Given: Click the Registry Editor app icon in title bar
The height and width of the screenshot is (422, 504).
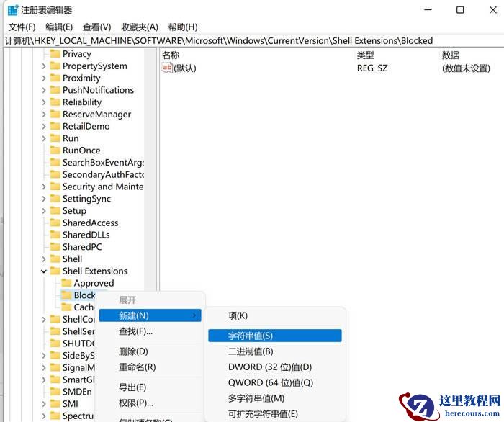Looking at the screenshot, I should click(13, 10).
